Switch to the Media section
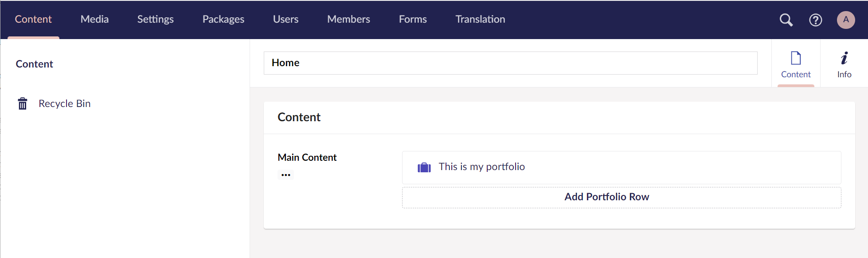Image resolution: width=868 pixels, height=258 pixels. (94, 19)
